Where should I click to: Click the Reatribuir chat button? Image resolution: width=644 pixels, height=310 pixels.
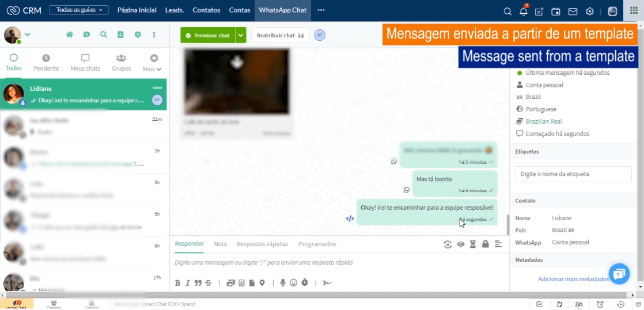[280, 36]
